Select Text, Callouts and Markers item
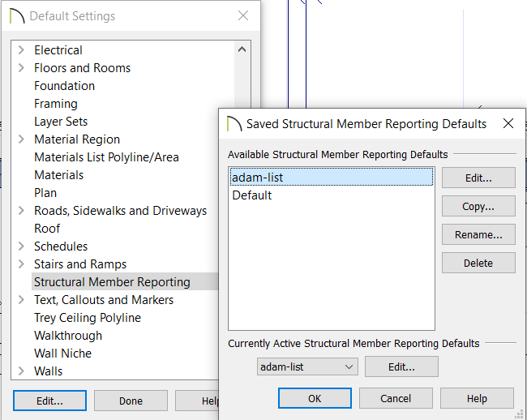The image size is (527, 420). click(104, 300)
